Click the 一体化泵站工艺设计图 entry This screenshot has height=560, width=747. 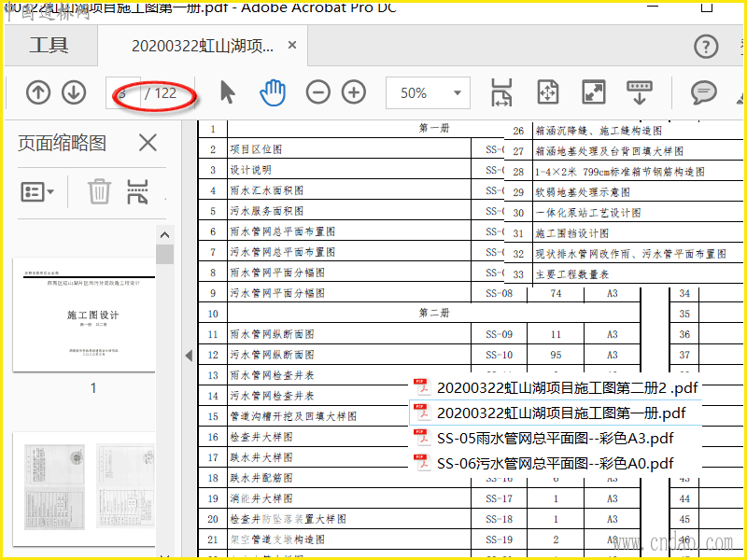pos(588,213)
